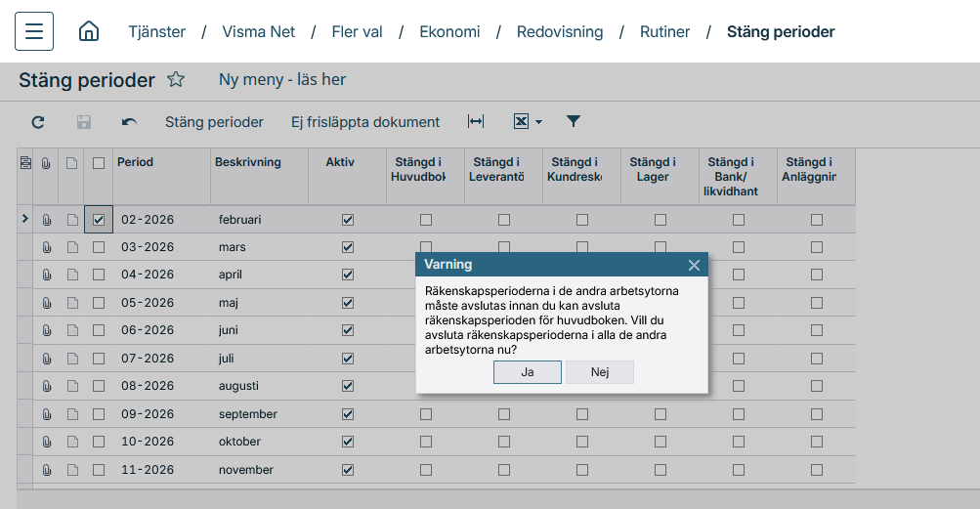The width and height of the screenshot is (980, 509).
Task: Open the Redovisning breadcrumb item
Action: [x=560, y=32]
